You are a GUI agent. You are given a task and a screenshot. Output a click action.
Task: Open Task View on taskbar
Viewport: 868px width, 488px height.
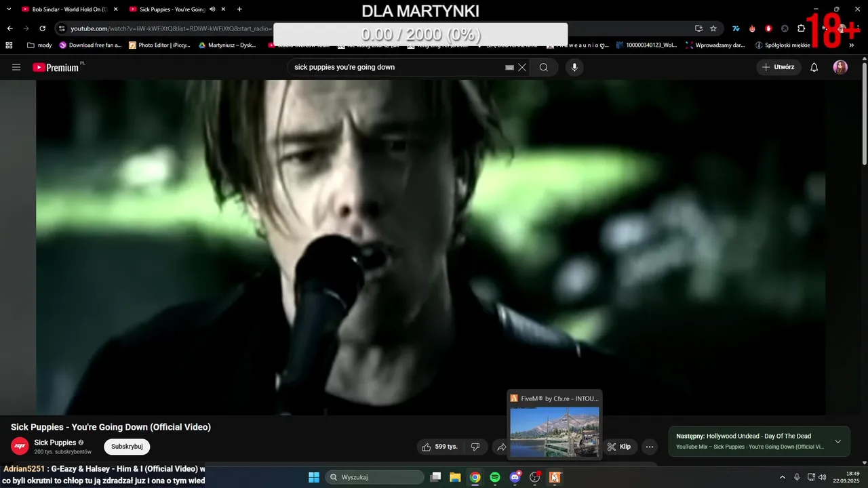(436, 477)
